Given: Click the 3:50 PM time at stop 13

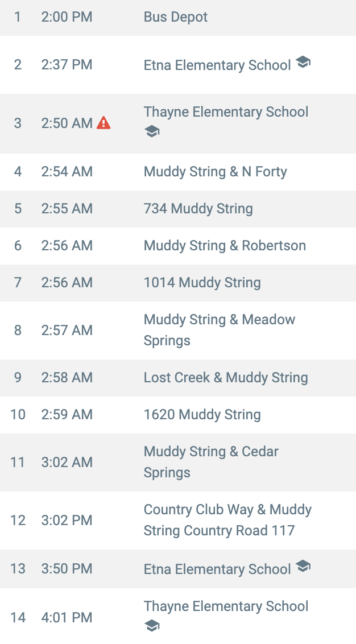Looking at the screenshot, I should 67,569.
